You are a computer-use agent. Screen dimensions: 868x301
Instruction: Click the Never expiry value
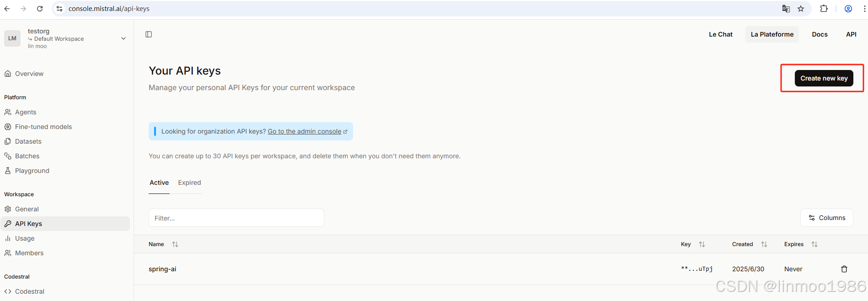(793, 269)
